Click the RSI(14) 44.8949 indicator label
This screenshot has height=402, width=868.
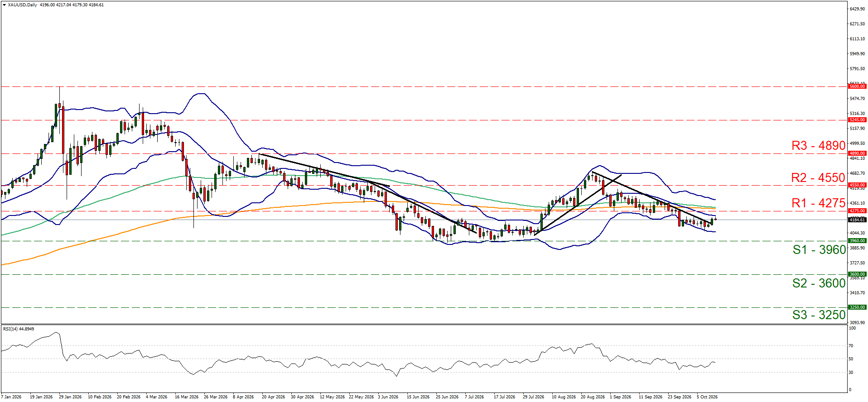tap(19, 329)
